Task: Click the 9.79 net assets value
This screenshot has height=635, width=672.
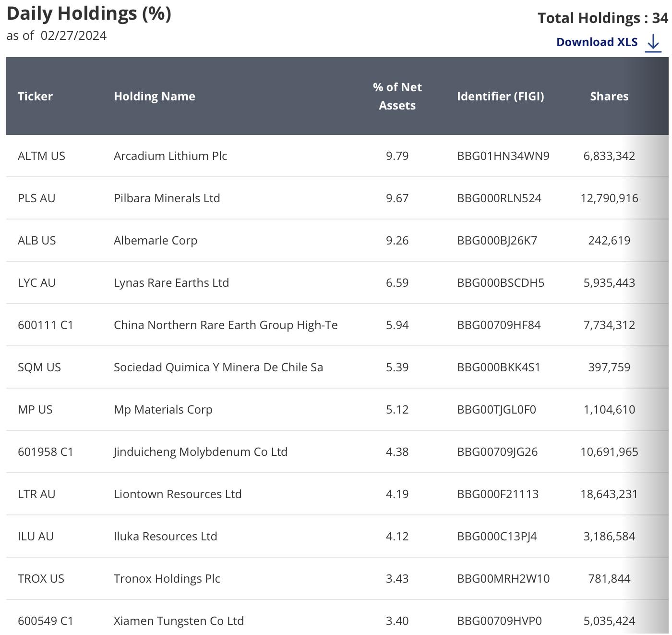Action: 397,156
